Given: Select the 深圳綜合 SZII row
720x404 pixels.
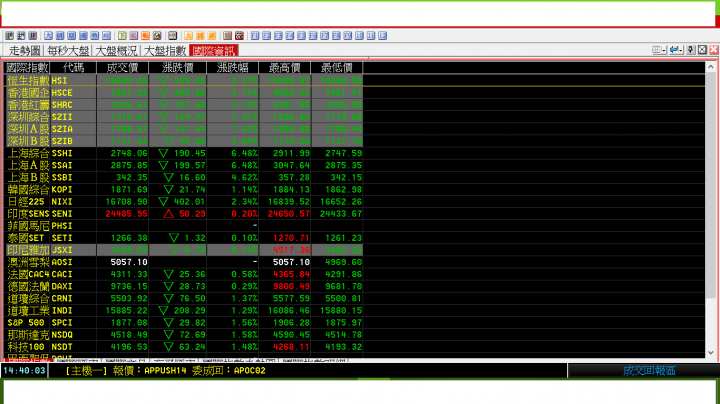Looking at the screenshot, I should tap(184, 117).
